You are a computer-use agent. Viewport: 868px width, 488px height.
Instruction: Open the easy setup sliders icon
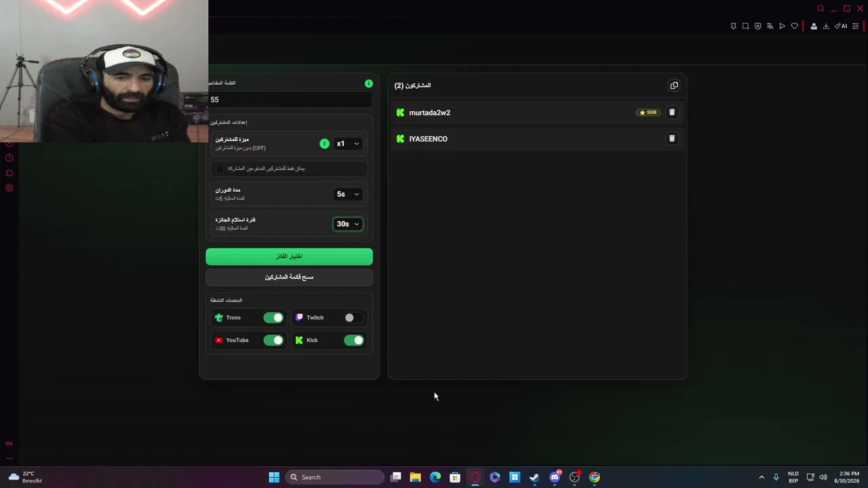[x=855, y=26]
